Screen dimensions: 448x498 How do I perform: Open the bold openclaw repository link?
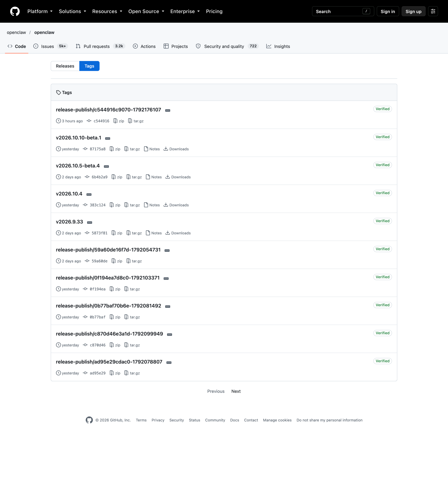44,32
